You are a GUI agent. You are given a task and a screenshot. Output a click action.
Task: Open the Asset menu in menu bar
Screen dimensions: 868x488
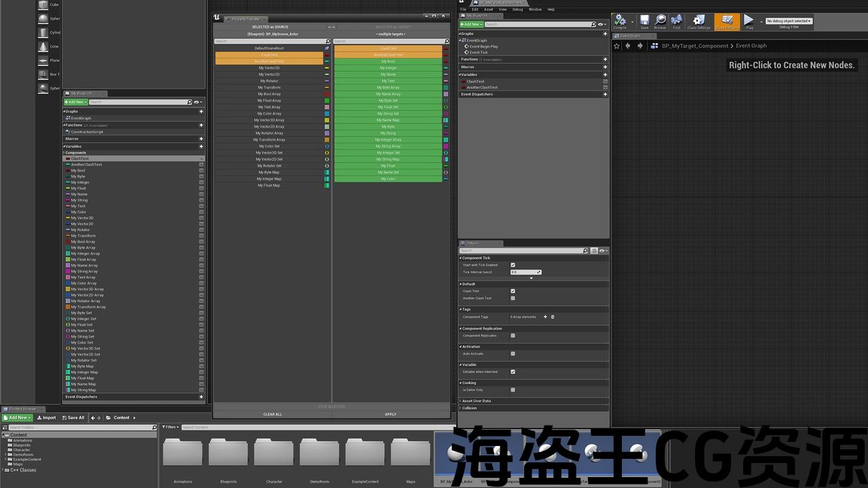point(488,9)
